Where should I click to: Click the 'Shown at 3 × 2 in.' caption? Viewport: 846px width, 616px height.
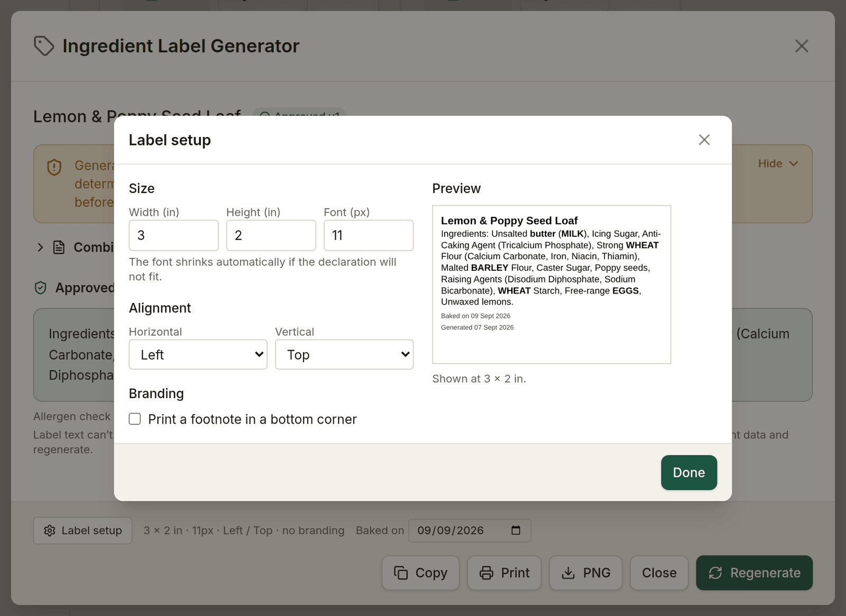(479, 379)
